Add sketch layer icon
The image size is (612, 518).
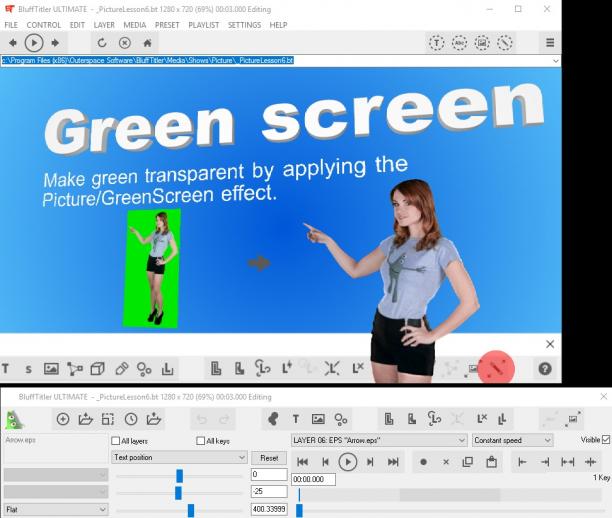coord(75,369)
